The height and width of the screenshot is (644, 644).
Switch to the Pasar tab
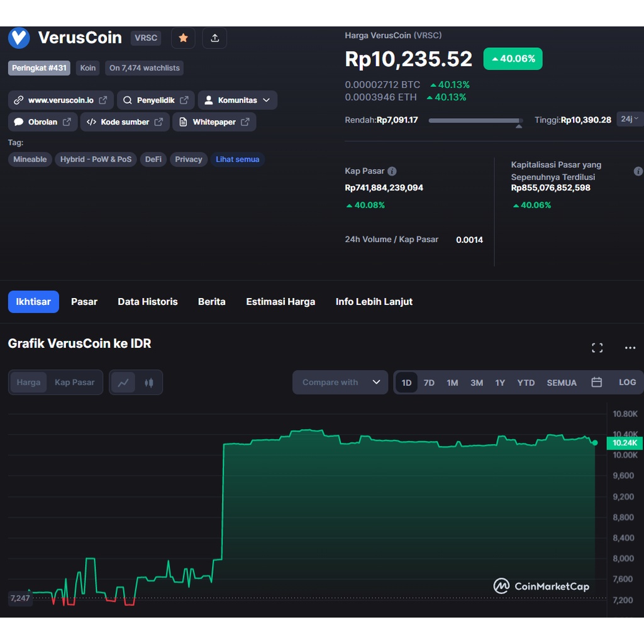[84, 302]
